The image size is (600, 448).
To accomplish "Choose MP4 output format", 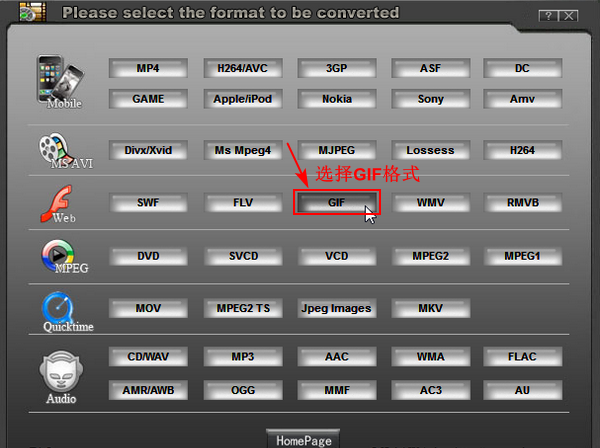I will [148, 68].
